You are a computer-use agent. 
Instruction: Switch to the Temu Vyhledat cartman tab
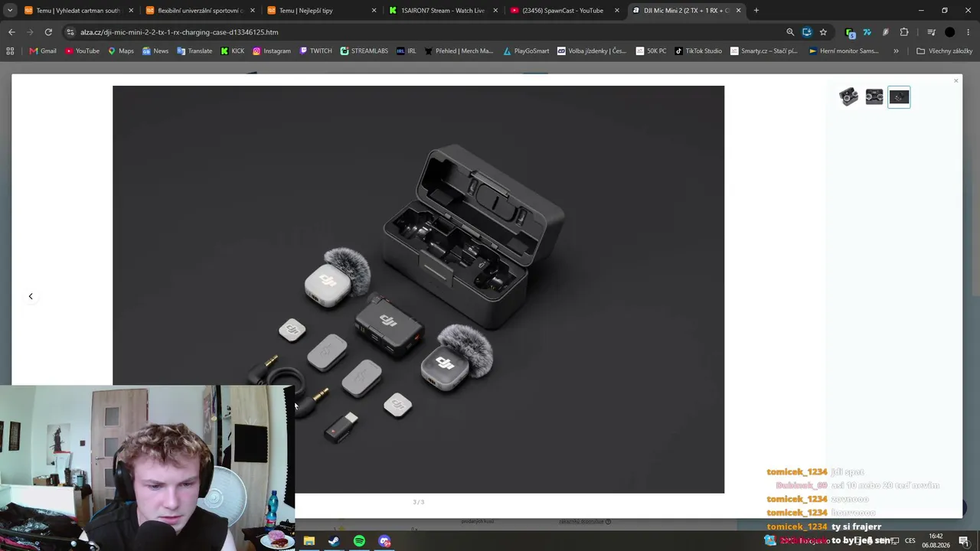click(77, 11)
